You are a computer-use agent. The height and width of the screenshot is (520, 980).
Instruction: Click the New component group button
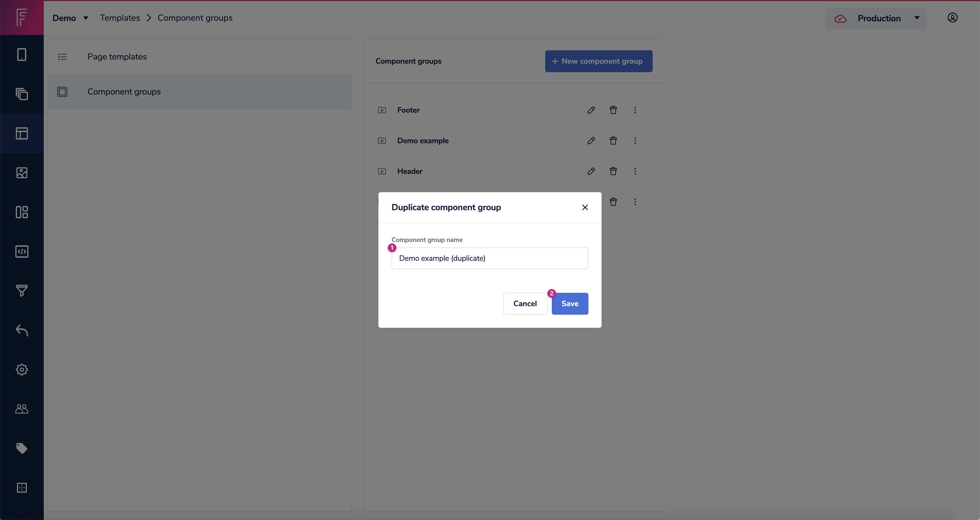(x=599, y=61)
